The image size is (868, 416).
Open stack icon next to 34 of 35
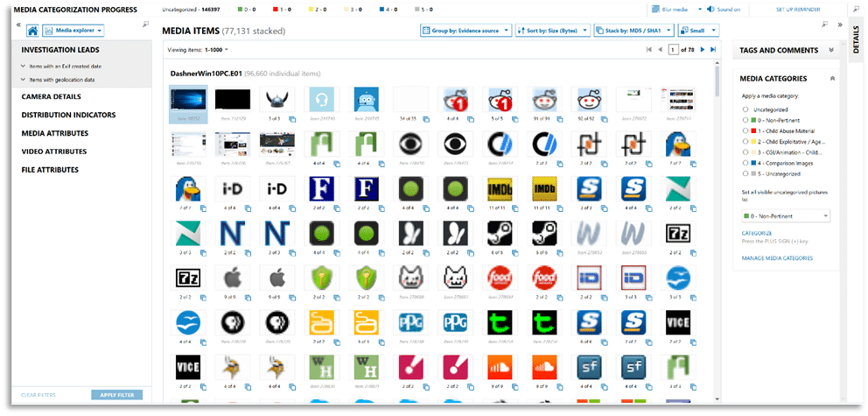coord(426,119)
